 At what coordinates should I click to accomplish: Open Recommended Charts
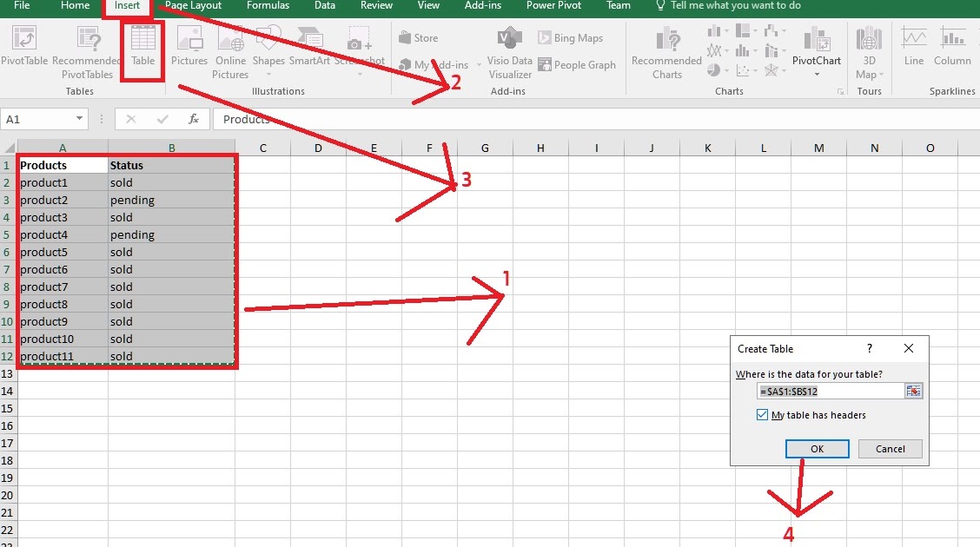coord(665,52)
